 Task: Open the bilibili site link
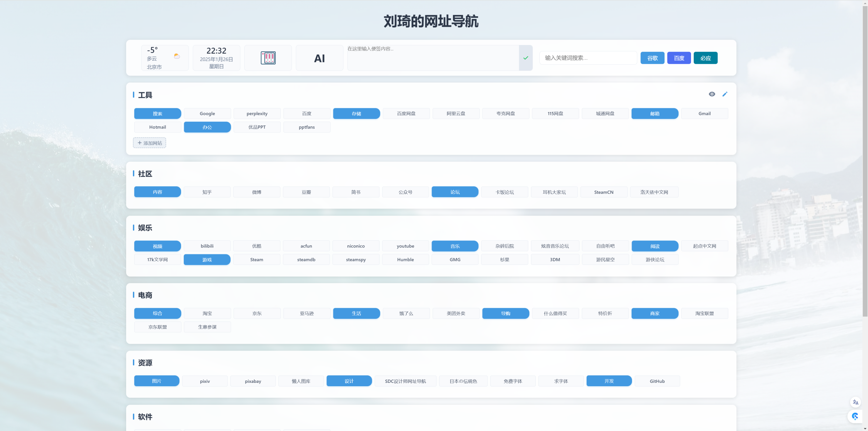click(207, 246)
